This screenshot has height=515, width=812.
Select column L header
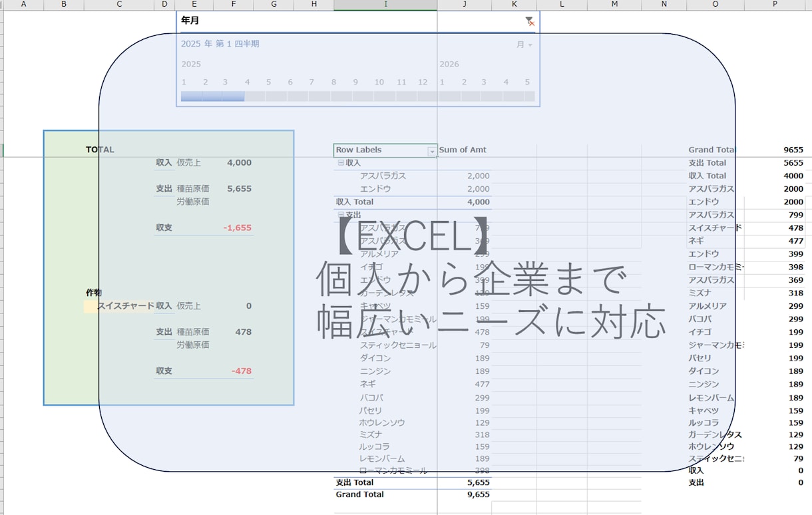point(562,5)
